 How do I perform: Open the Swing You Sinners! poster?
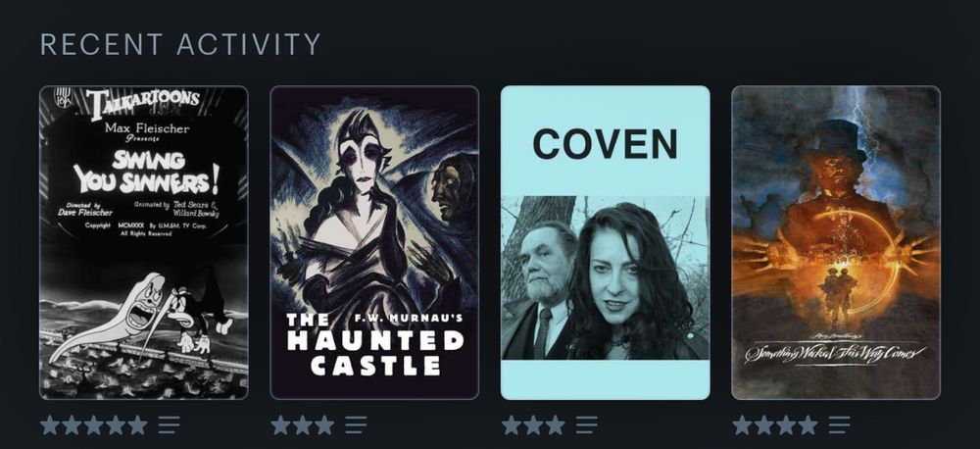click(x=144, y=242)
